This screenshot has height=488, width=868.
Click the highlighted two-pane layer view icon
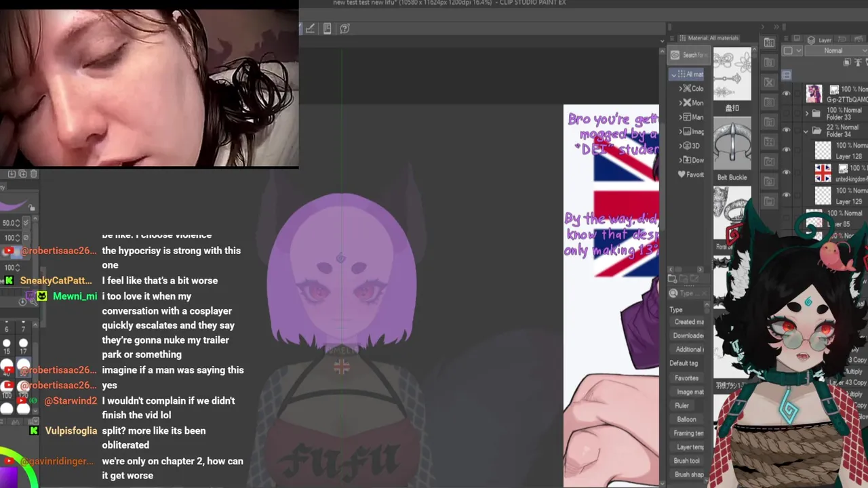click(787, 75)
